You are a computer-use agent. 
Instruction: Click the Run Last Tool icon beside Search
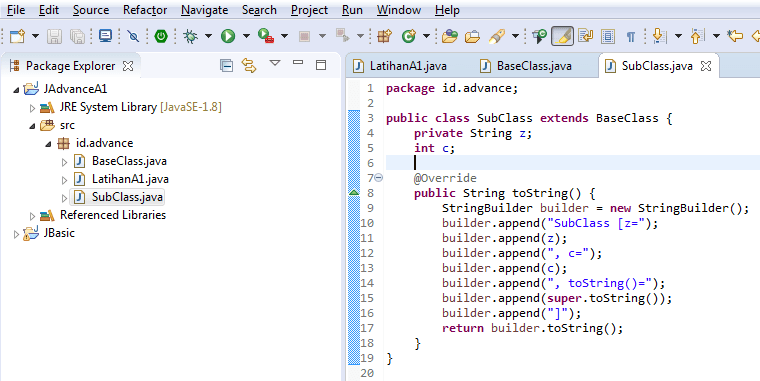coord(539,36)
